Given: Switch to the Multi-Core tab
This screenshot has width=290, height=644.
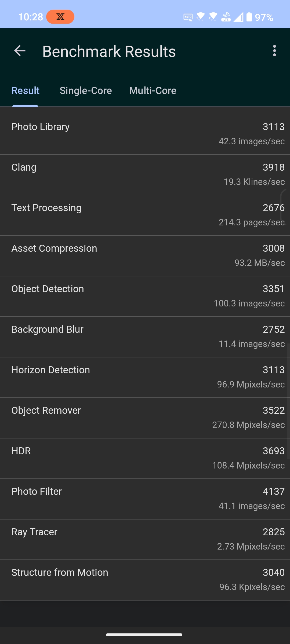Looking at the screenshot, I should 153,91.
